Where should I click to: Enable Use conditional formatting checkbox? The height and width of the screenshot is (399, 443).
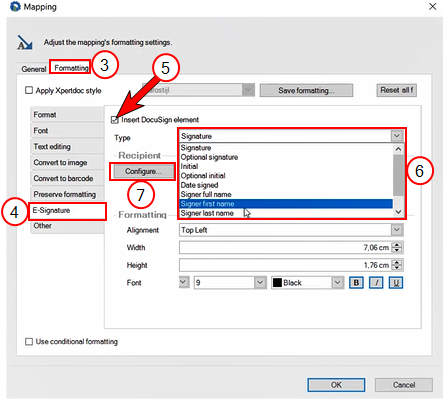pos(29,341)
